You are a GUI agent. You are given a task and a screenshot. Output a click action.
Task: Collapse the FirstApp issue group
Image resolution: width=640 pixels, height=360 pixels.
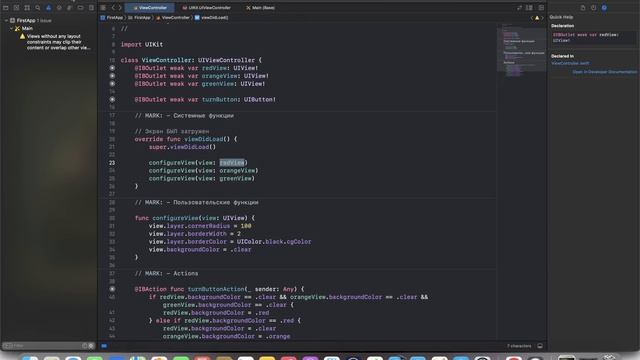click(6, 20)
